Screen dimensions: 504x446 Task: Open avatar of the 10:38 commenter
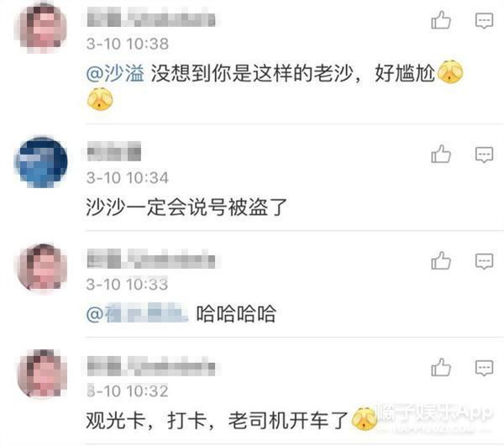click(41, 28)
